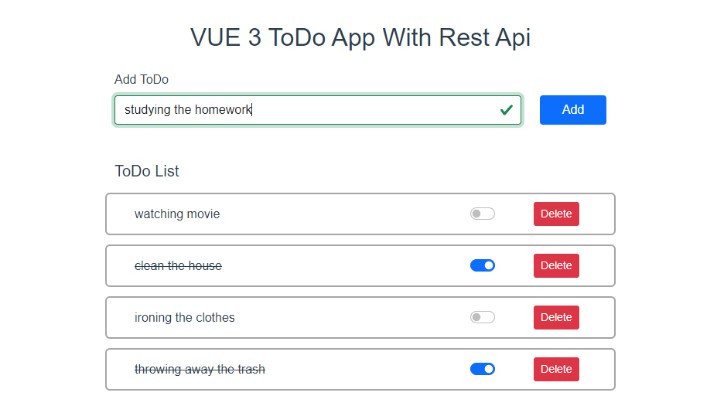Focus the Add ToDo text input
The height and width of the screenshot is (418, 711).
click(300, 110)
